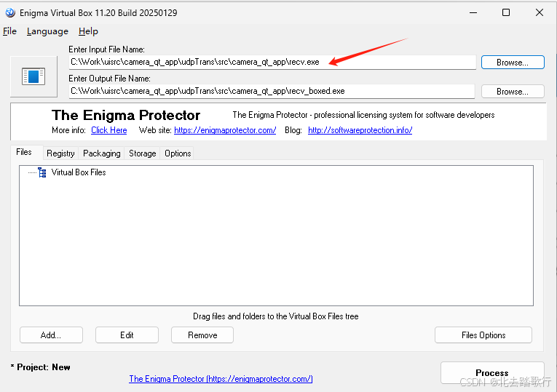This screenshot has width=557, height=392.
Task: Click the Remove button
Action: click(x=202, y=335)
